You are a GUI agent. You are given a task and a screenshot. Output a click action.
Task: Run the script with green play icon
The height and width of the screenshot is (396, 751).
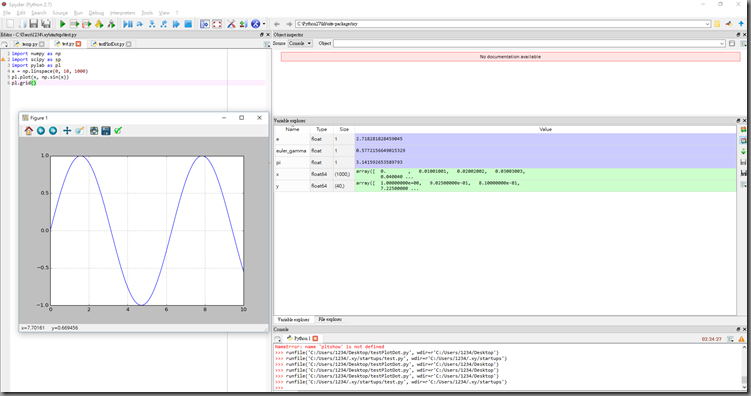(62, 23)
